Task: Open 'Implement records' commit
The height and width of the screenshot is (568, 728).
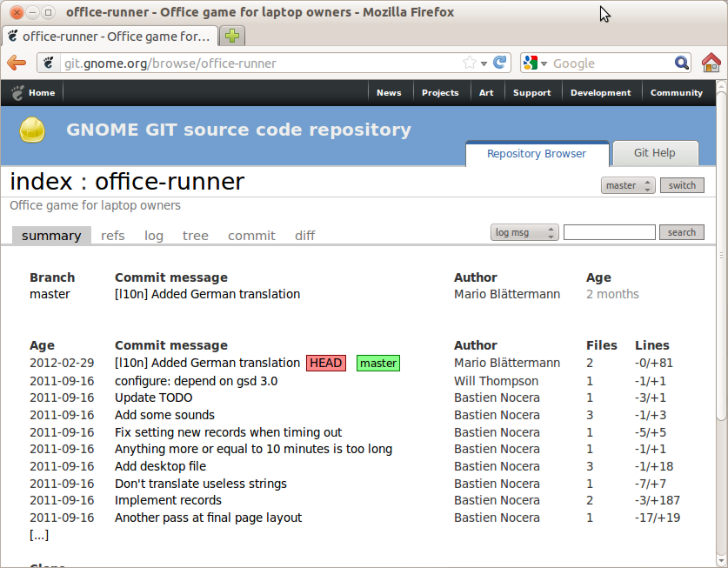Action: point(168,500)
